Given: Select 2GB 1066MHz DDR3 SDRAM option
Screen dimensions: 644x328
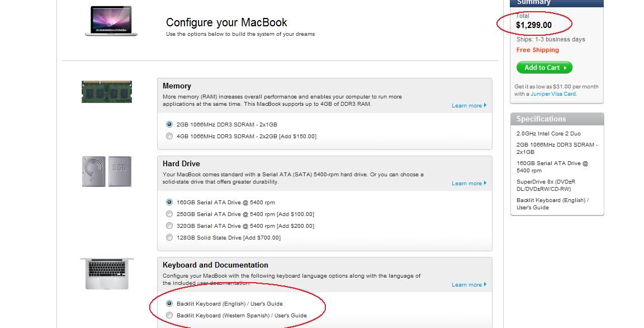Looking at the screenshot, I should click(x=169, y=124).
